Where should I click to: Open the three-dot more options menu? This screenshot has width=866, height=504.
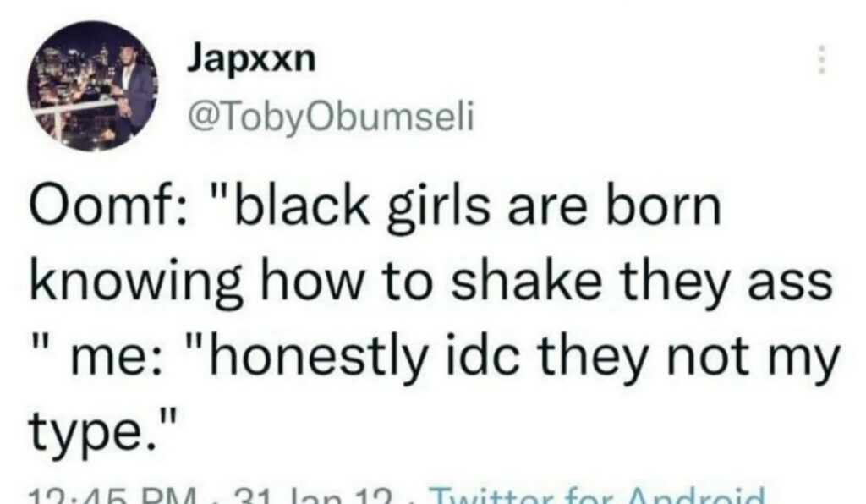pyautogui.click(x=821, y=60)
